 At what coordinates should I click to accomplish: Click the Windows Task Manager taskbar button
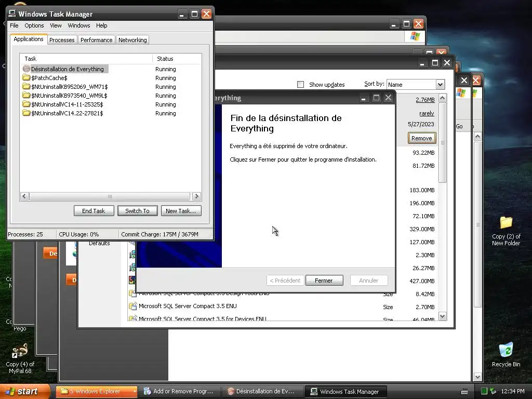point(345,391)
